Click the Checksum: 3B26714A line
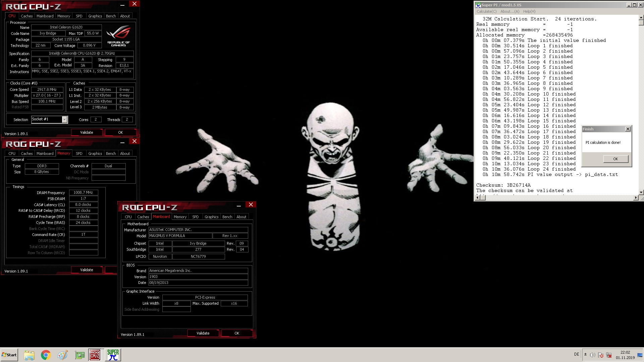This screenshot has height=362, width=644. [503, 185]
